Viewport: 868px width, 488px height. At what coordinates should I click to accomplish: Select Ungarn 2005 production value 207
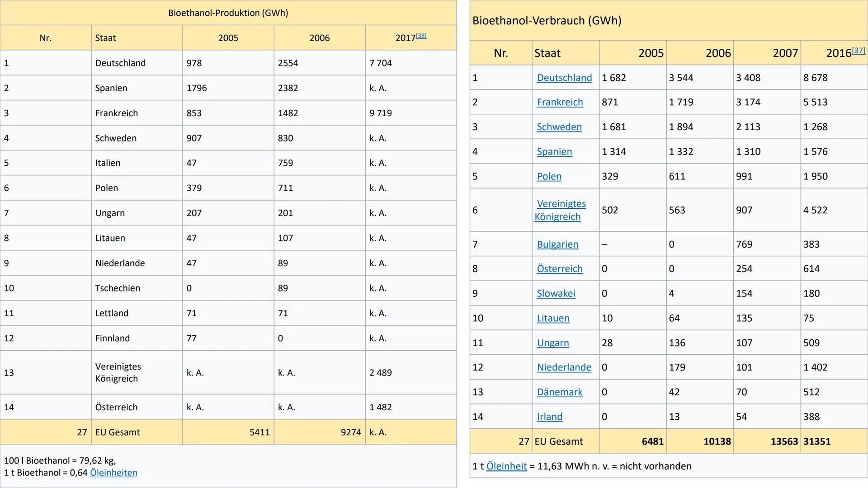click(194, 213)
